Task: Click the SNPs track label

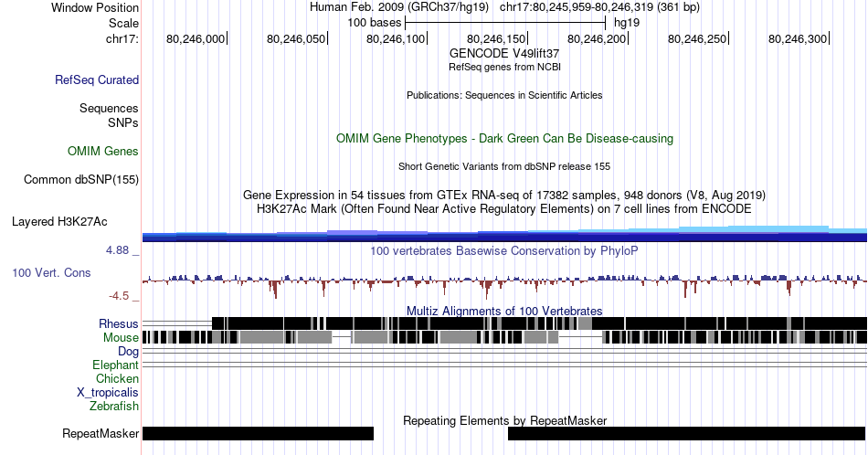Action: coord(123,122)
